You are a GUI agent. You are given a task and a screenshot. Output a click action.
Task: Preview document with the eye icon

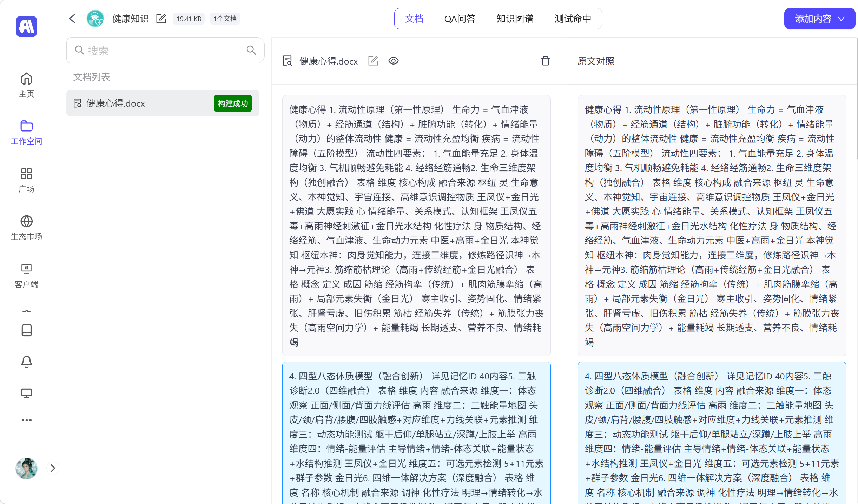pos(394,61)
